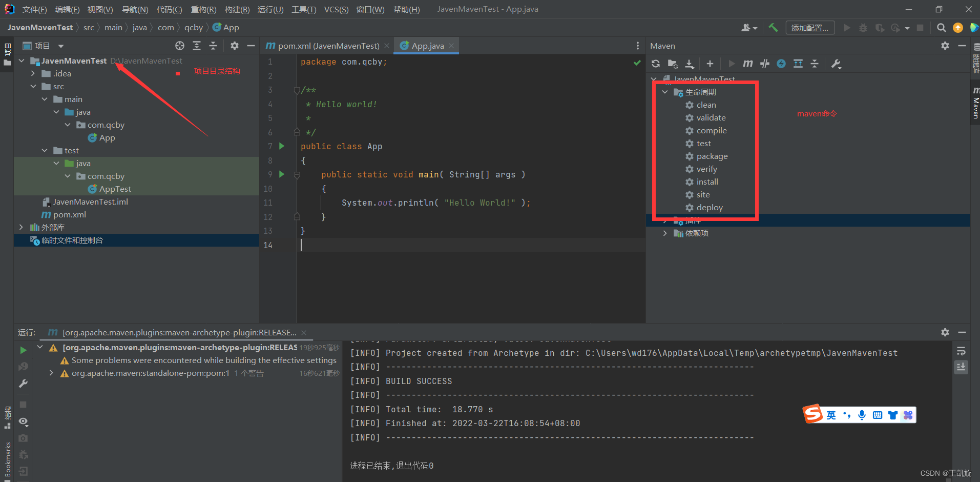Image resolution: width=980 pixels, height=482 pixels.
Task: Hide the Maven tool window
Action: pyautogui.click(x=962, y=46)
